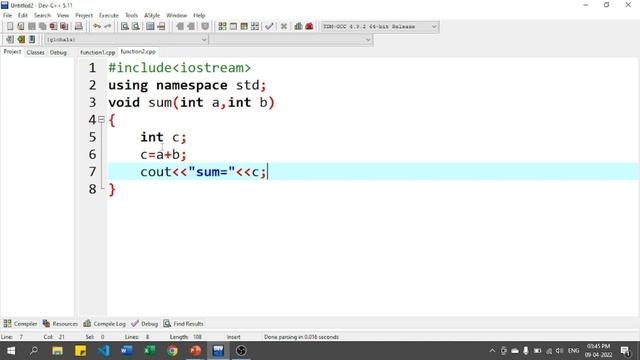Click the 'Insert' mode status bar entry
The width and height of the screenshot is (640, 360).
tap(233, 337)
